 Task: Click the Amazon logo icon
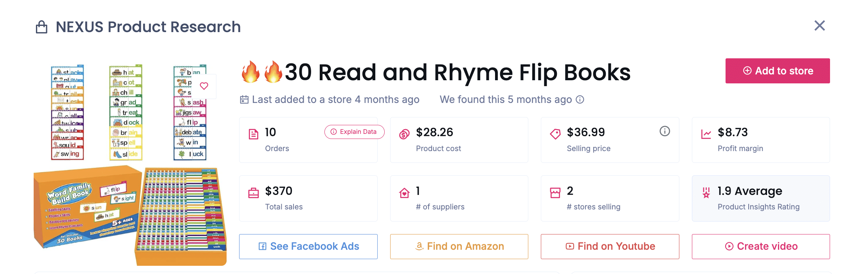(x=419, y=246)
